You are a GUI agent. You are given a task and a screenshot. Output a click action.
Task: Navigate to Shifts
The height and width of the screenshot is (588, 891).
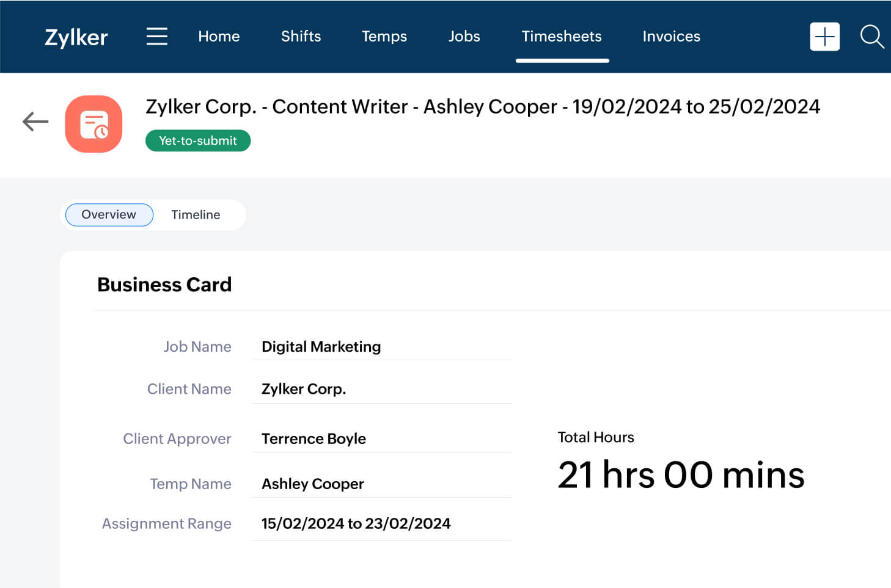tap(301, 37)
